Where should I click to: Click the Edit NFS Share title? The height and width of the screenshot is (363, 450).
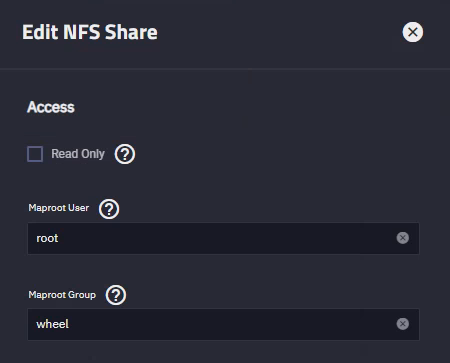coord(90,32)
